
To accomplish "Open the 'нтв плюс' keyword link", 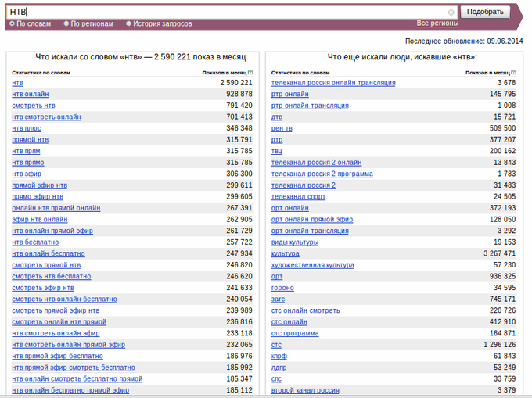I will coord(27,128).
